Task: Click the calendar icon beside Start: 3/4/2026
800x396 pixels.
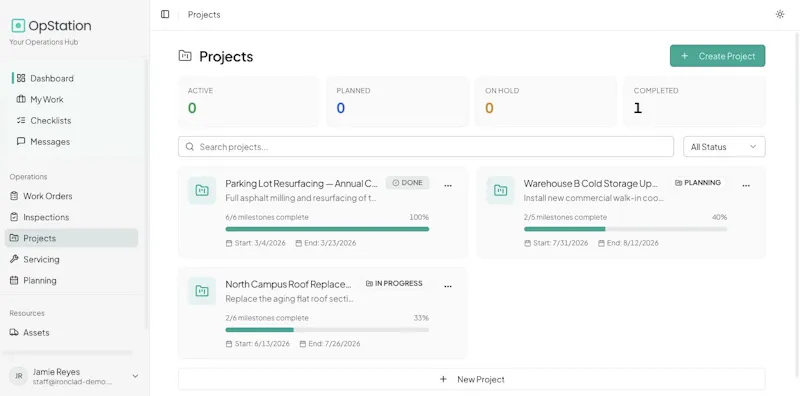Action: (229, 243)
